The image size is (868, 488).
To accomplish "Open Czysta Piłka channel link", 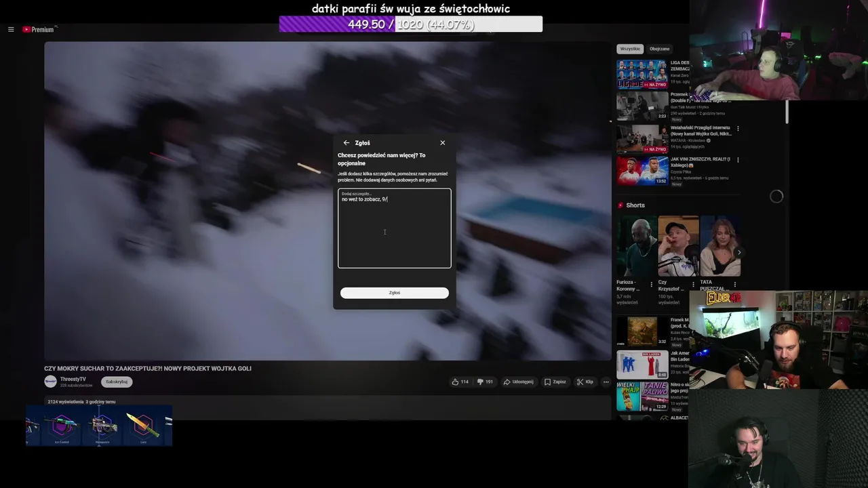I will click(681, 172).
